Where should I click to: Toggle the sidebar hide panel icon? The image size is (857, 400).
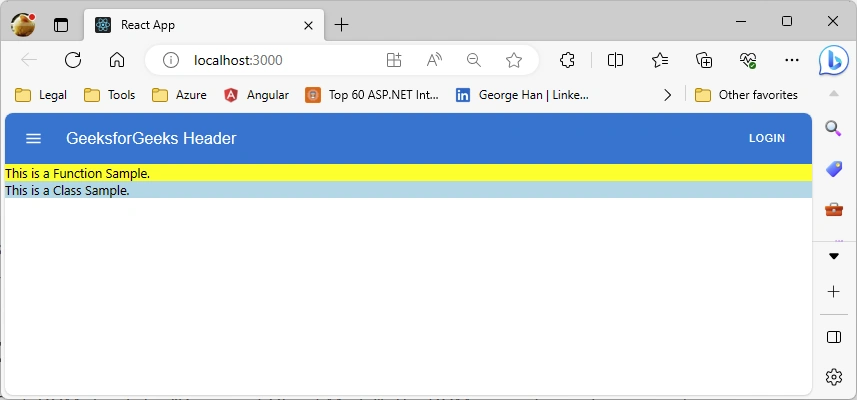pyautogui.click(x=833, y=337)
